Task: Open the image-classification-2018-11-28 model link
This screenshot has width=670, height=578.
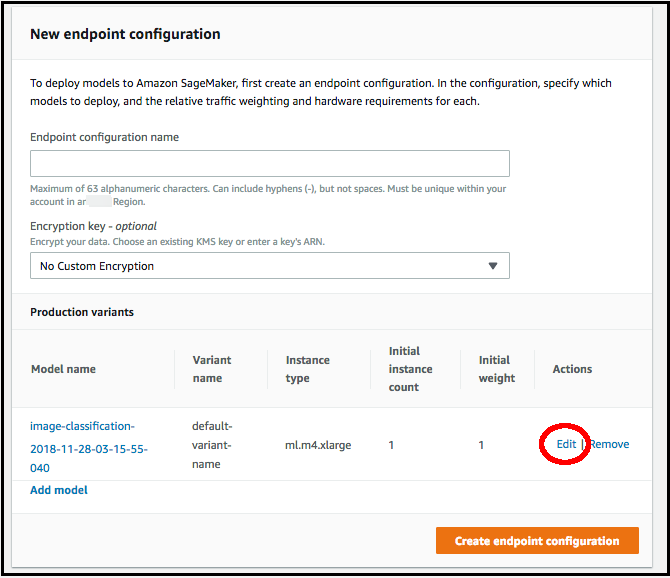Action: (89, 447)
